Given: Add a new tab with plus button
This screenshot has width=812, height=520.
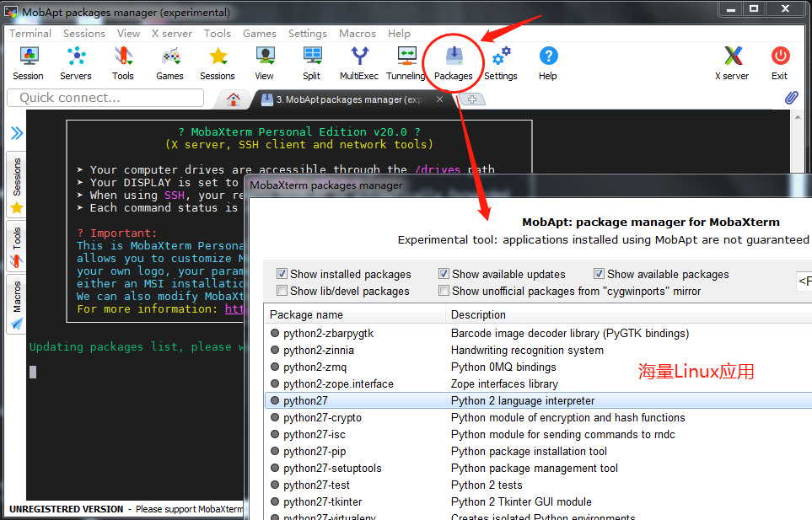Looking at the screenshot, I should click(471, 99).
